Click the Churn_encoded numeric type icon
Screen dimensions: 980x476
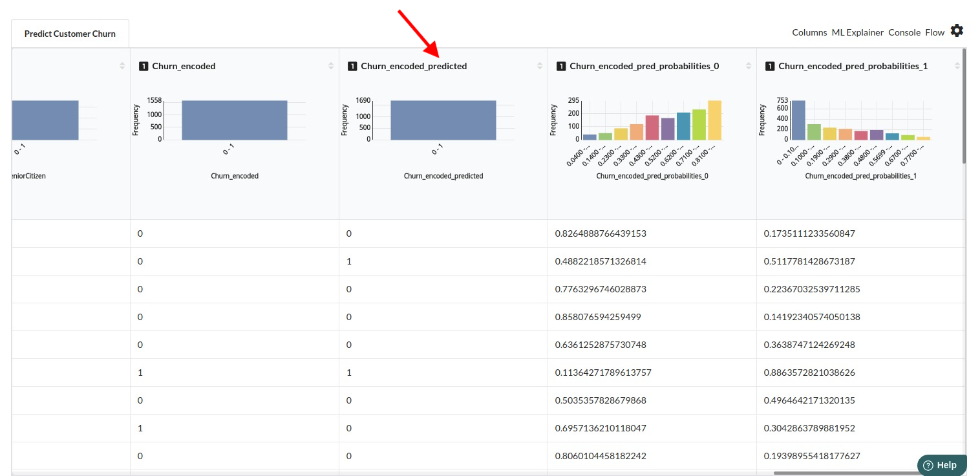coord(144,66)
